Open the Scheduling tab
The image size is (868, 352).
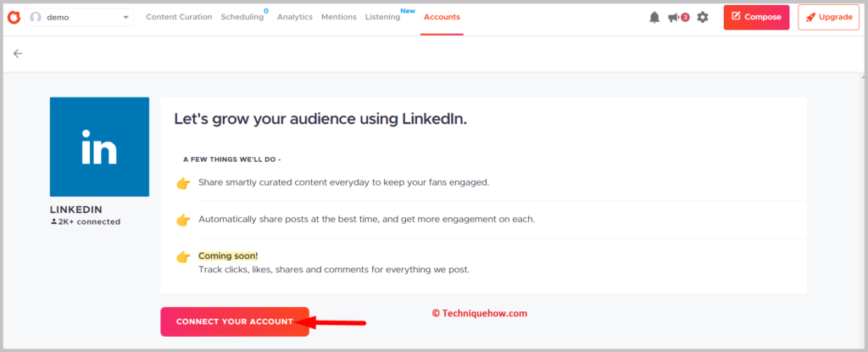point(242,17)
